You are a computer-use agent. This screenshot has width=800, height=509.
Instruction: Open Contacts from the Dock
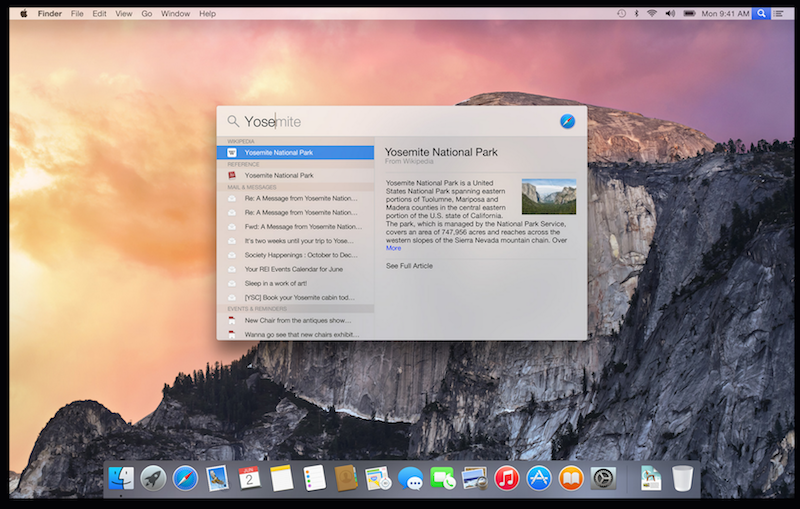(x=346, y=479)
